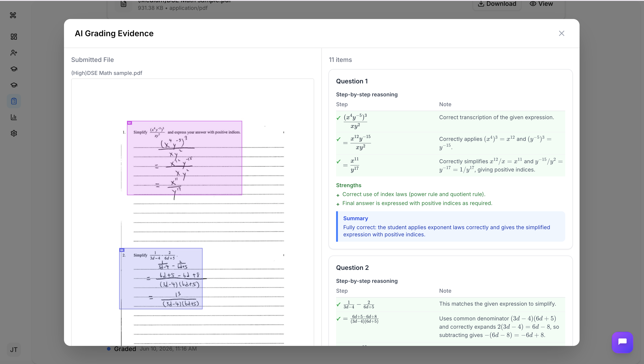This screenshot has width=644, height=364.
Task: Select the pink Q1 highlighted region
Action: [x=184, y=158]
